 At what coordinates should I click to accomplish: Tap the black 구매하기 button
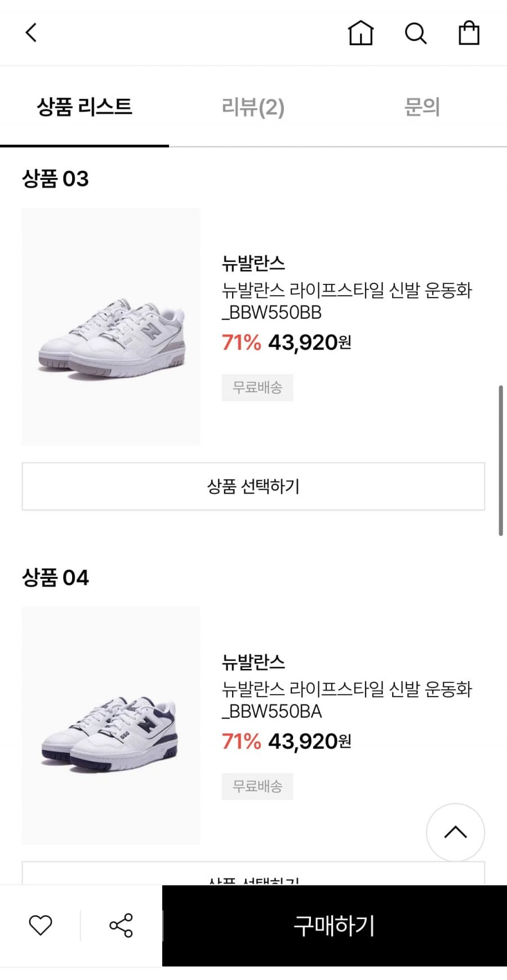[335, 926]
